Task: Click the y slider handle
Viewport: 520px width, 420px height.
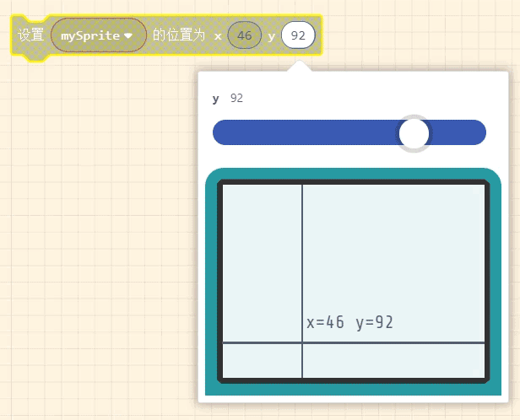Action: (414, 133)
